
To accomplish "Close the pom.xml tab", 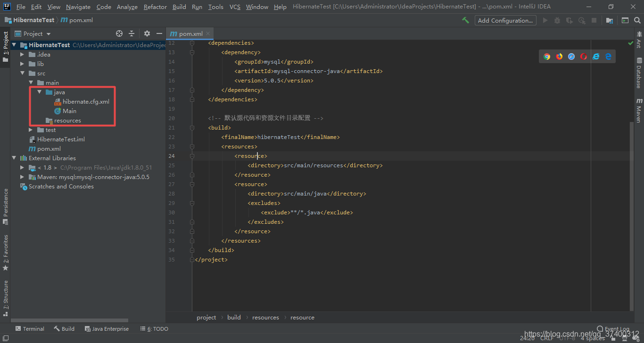I will 208,33.
